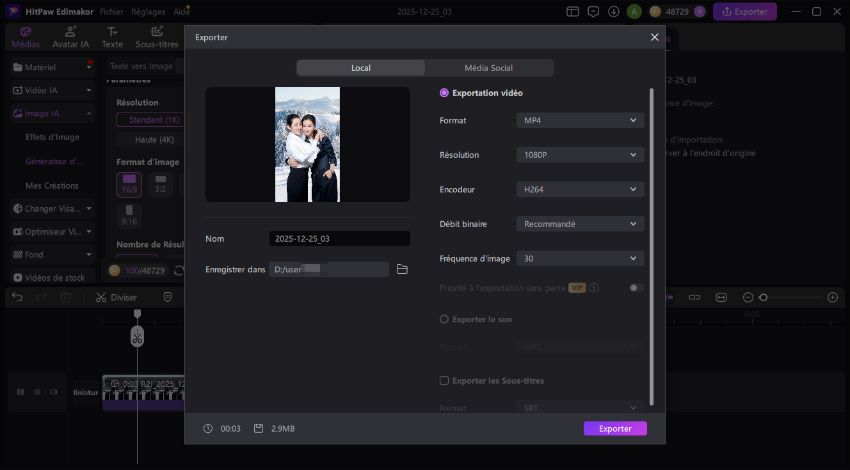The height and width of the screenshot is (470, 850).
Task: Open Mes Créations in sidebar
Action: click(x=52, y=185)
